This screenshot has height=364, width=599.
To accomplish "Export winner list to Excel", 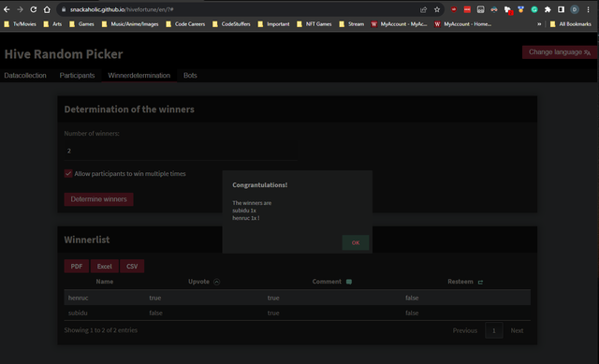I will coord(104,267).
